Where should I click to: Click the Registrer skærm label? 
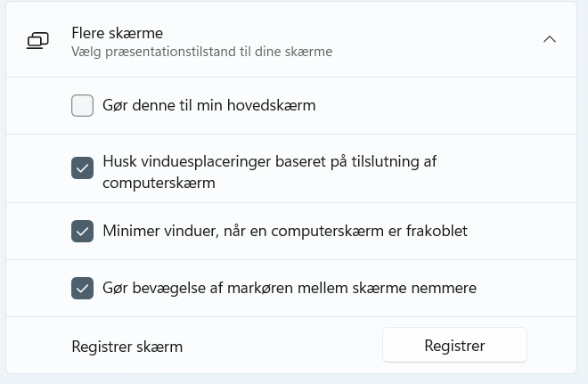click(x=127, y=347)
